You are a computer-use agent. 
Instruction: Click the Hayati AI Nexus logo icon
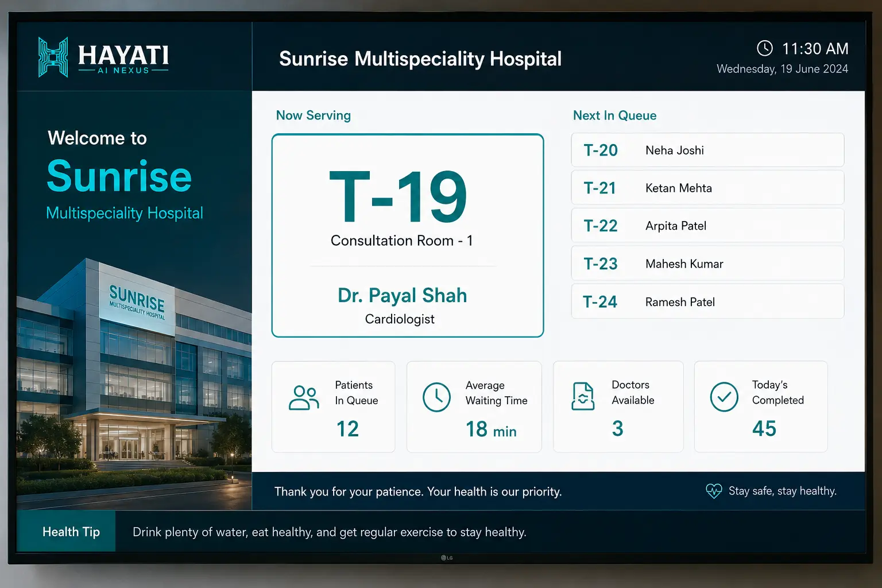[53, 57]
